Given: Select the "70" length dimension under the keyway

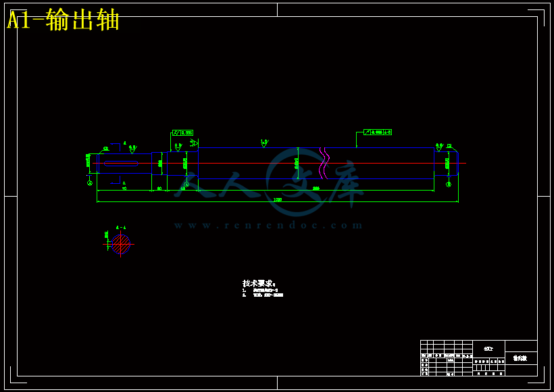Looking at the screenshot, I should point(124,189).
